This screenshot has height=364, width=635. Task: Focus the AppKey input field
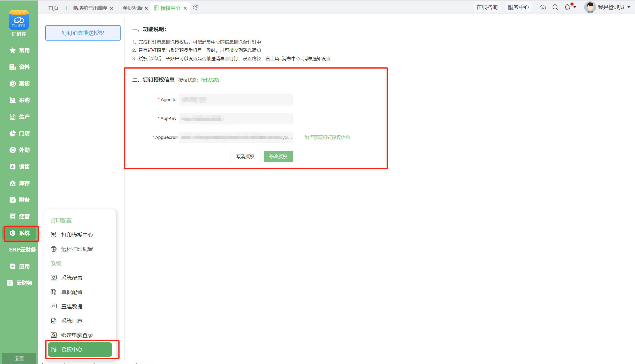pyautogui.click(x=236, y=119)
